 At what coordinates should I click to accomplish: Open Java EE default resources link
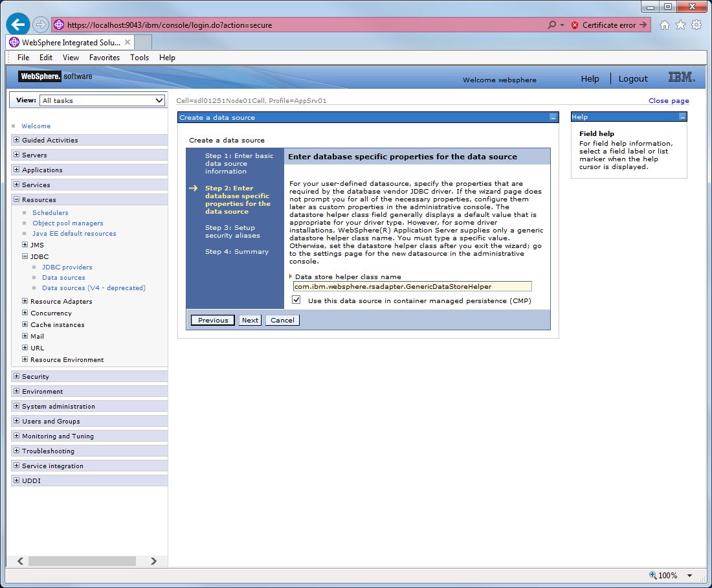click(x=74, y=234)
